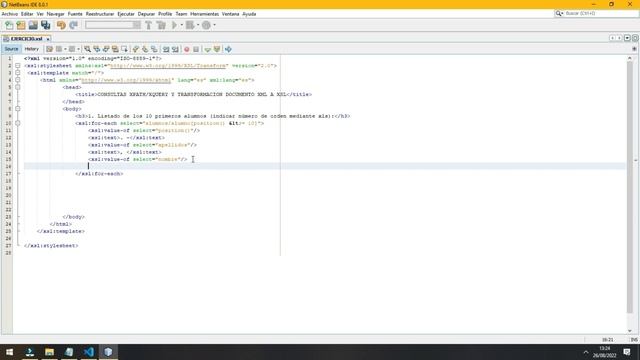This screenshot has height=360, width=640.
Task: Click the Next Bookmark icon
Action: [145, 49]
